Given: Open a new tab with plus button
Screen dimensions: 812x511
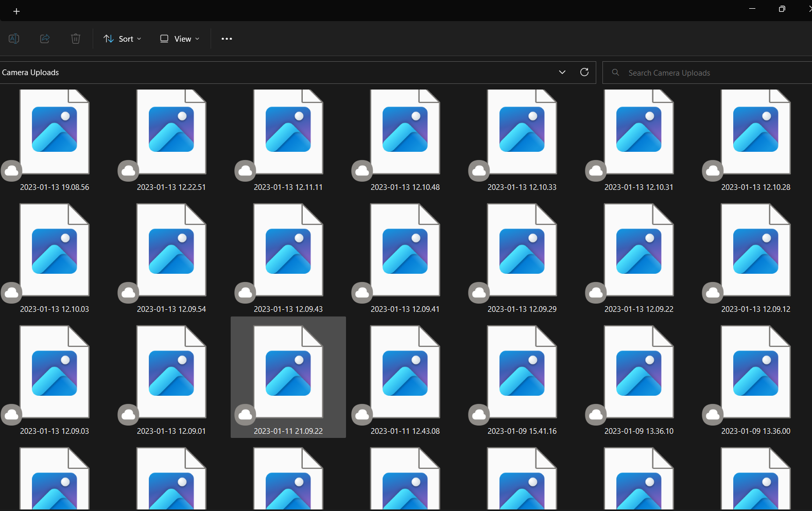Looking at the screenshot, I should tap(16, 11).
